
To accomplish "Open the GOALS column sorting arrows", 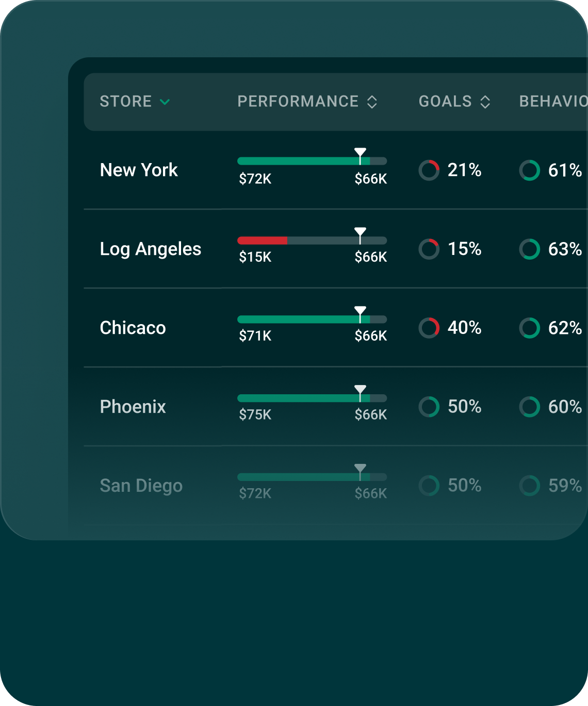I will point(485,102).
